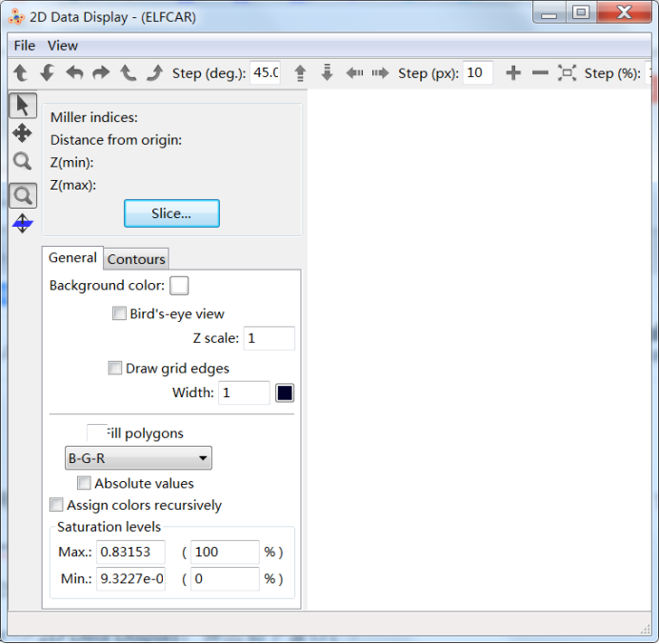Shift the view up with the striped up arrow

pos(300,72)
